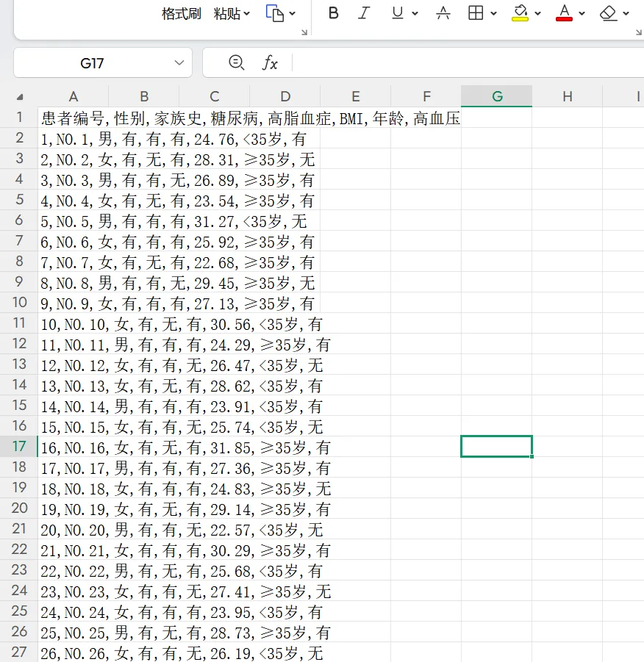Open the clipboard group dialog launcher

[x=304, y=32]
